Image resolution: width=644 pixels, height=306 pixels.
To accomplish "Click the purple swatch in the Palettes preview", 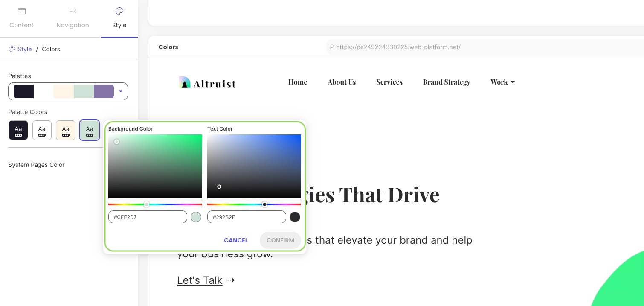I will [104, 91].
